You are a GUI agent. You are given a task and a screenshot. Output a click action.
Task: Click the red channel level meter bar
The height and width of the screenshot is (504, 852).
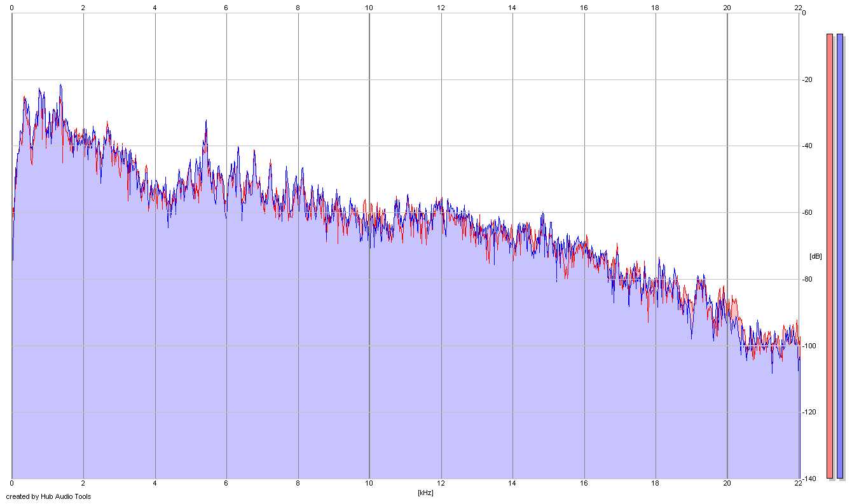pyautogui.click(x=829, y=254)
